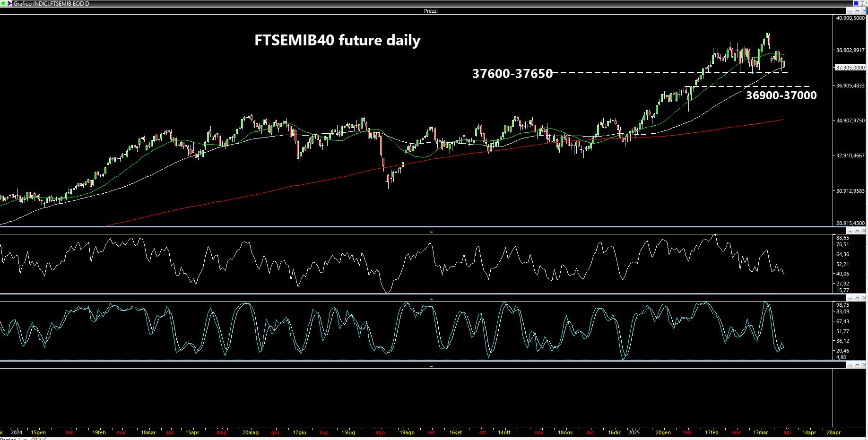Viewport: 868px width, 440px height.
Task: Click the 16set date axis label
Action: coord(455,432)
